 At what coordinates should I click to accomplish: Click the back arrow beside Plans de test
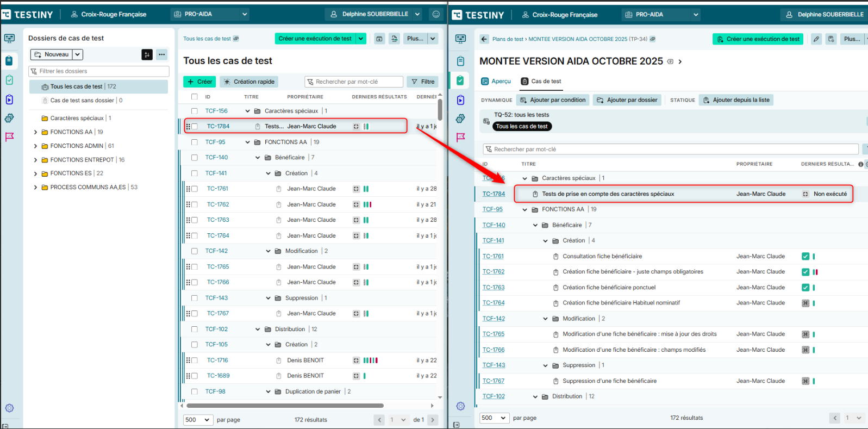click(484, 39)
